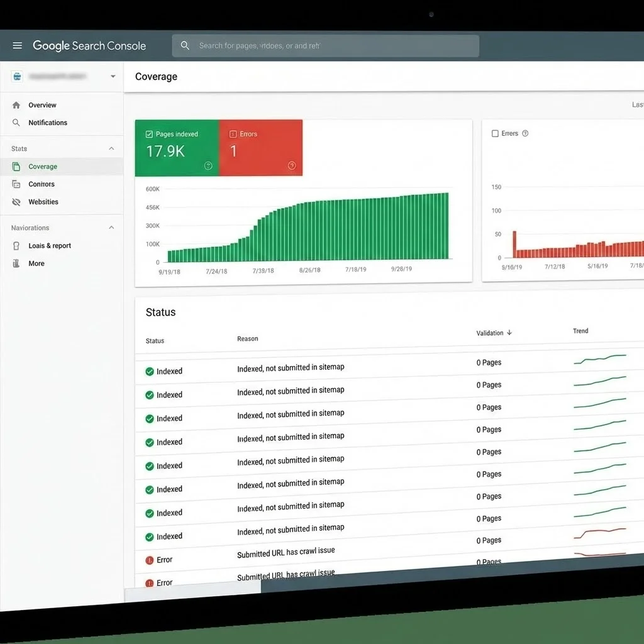Select the Overview sidebar item
The height and width of the screenshot is (644, 644).
click(42, 105)
